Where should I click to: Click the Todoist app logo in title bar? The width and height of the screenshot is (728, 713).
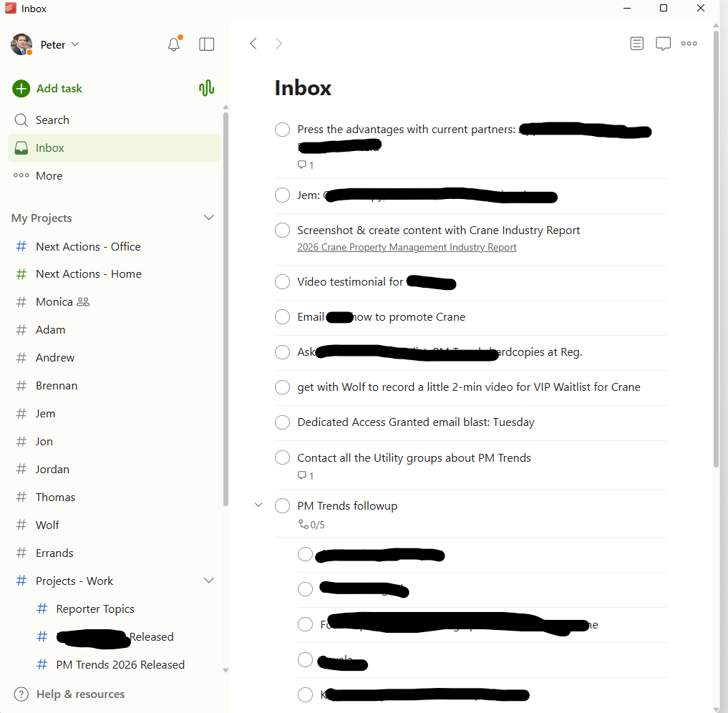click(x=10, y=9)
